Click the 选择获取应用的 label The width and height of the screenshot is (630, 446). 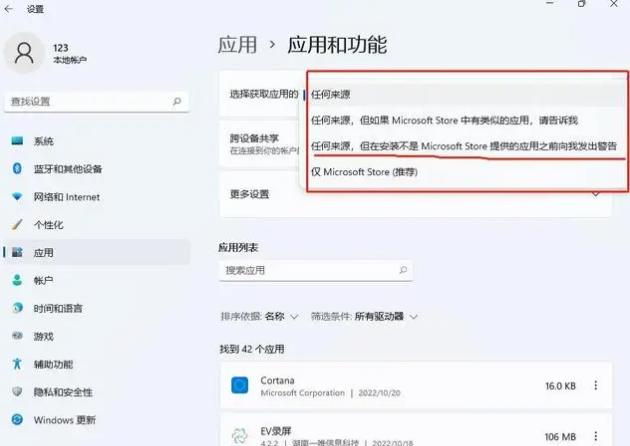click(x=264, y=94)
